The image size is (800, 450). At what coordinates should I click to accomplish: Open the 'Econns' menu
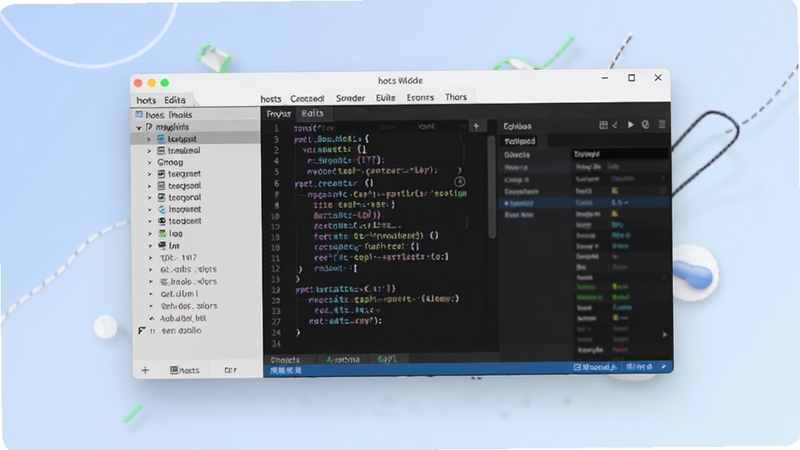click(420, 97)
